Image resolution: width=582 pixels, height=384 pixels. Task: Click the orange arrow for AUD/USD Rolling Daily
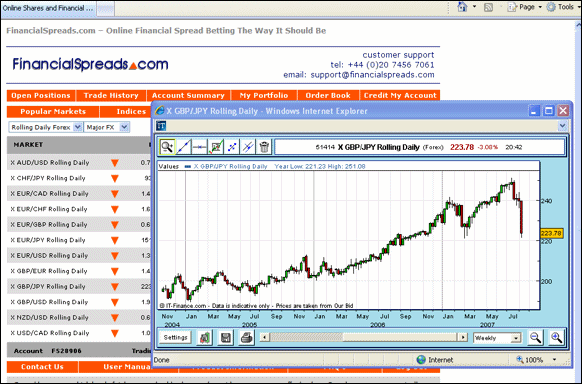pyautogui.click(x=115, y=163)
